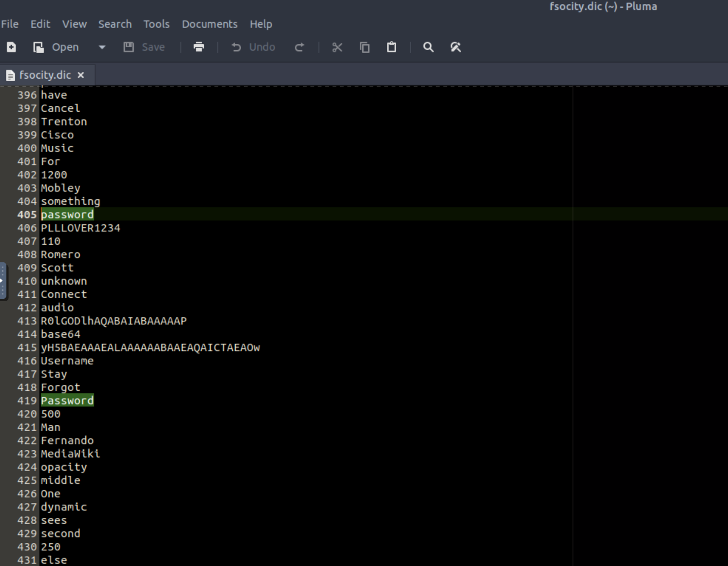728x566 pixels.
Task: Click line number 410 in the gutter
Action: point(27,281)
